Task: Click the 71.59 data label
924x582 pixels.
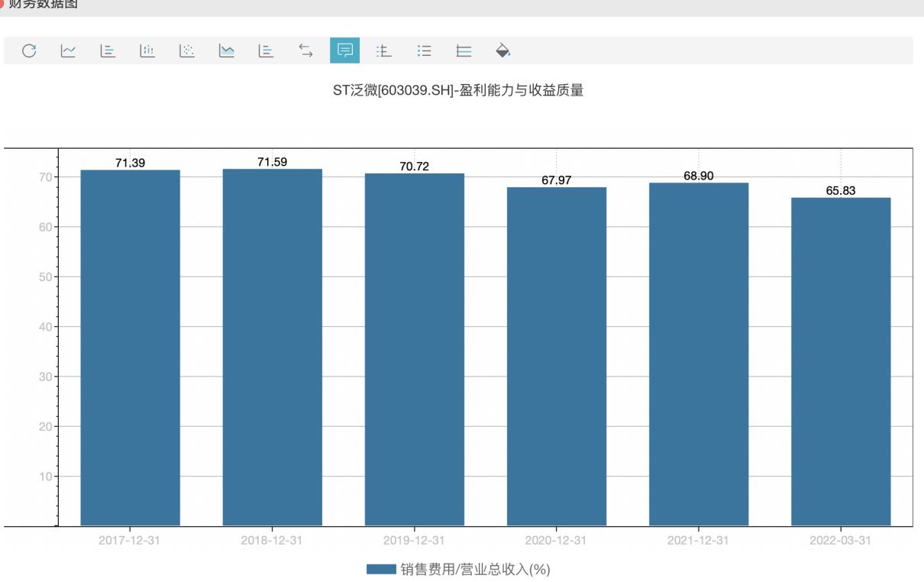Action: pos(273,162)
